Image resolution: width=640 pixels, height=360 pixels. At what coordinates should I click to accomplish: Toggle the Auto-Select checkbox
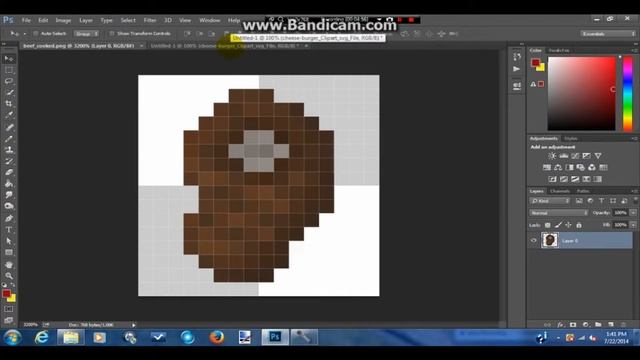tap(36, 33)
